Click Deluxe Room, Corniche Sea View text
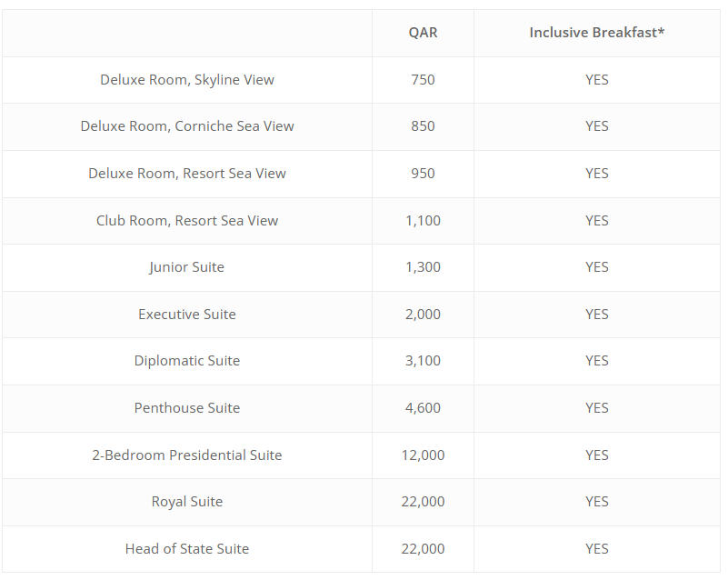The width and height of the screenshot is (728, 580). click(187, 126)
